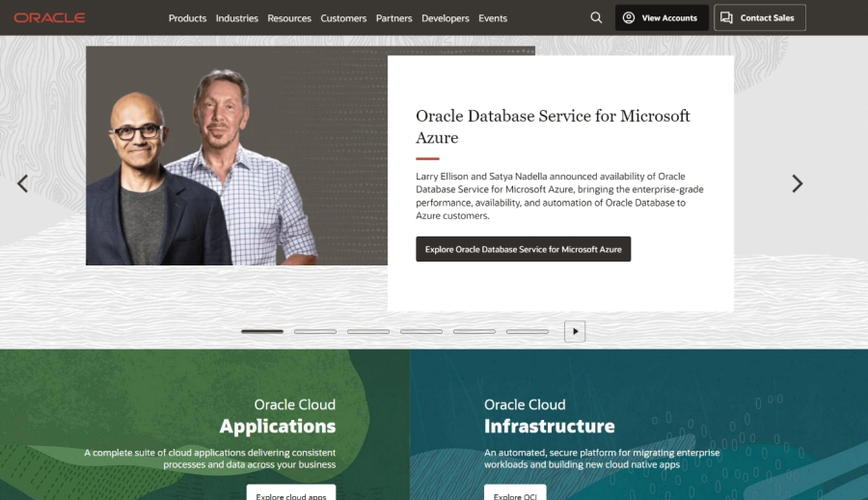Select the second carousel slide indicator

click(315, 331)
